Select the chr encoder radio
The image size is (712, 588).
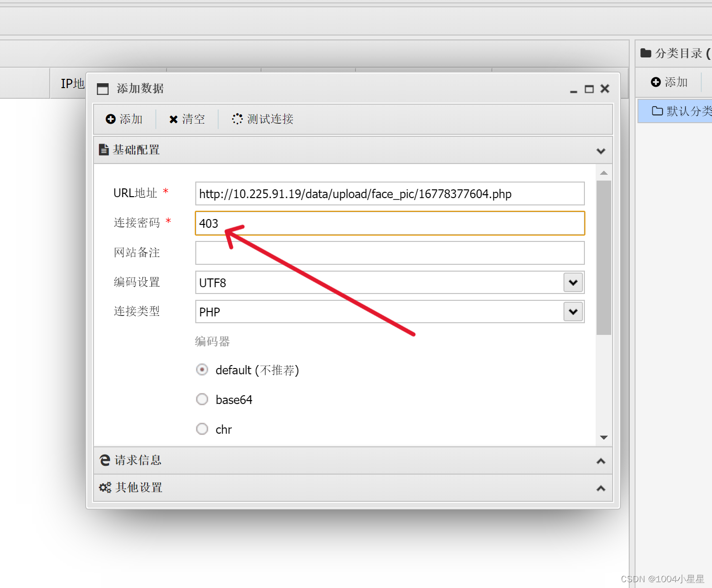pos(202,429)
